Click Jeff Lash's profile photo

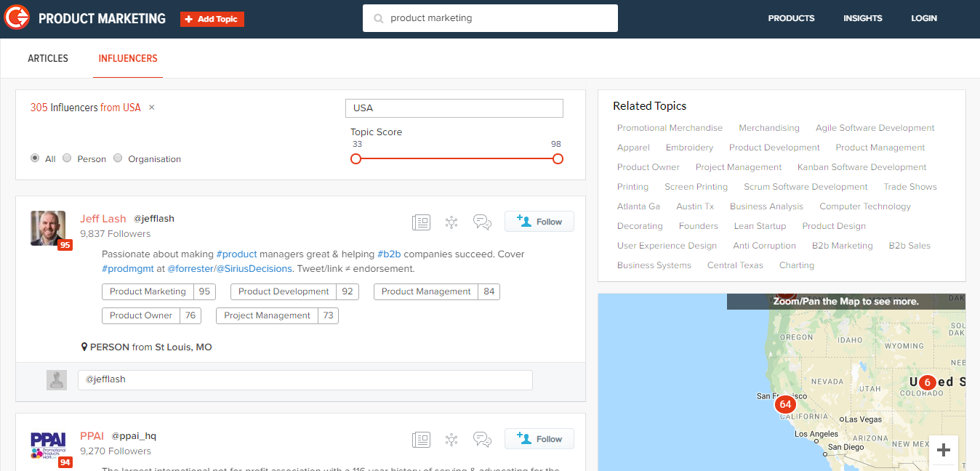(48, 228)
